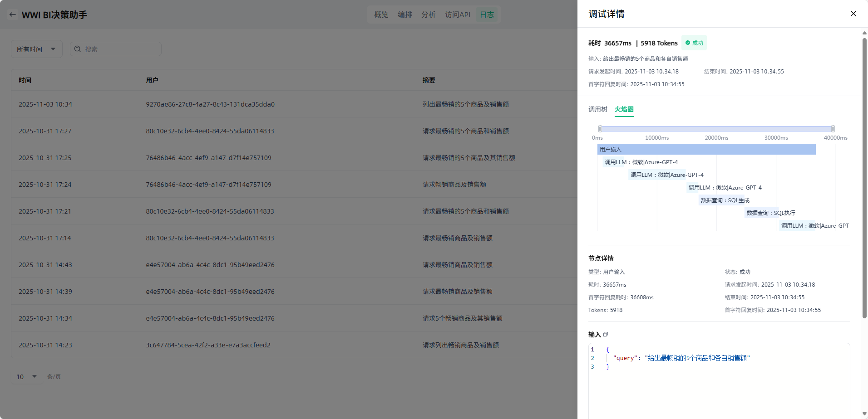Image resolution: width=868 pixels, height=419 pixels.
Task: Open the 访问API tab
Action: (457, 15)
